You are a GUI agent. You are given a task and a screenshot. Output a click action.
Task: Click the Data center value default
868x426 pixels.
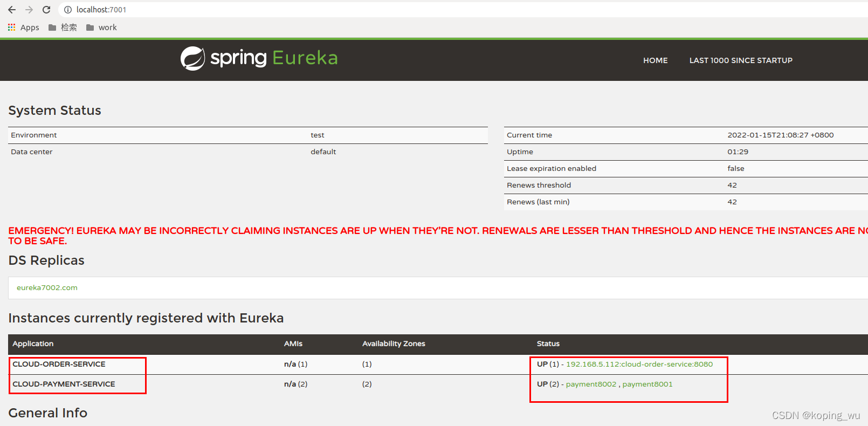point(323,152)
